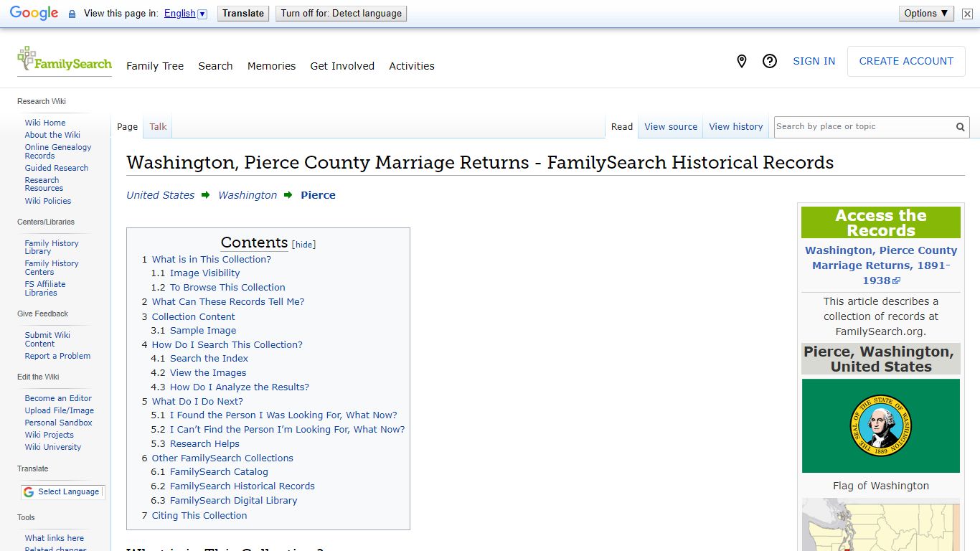Open the Search menu
The height and width of the screenshot is (551, 980).
215,66
